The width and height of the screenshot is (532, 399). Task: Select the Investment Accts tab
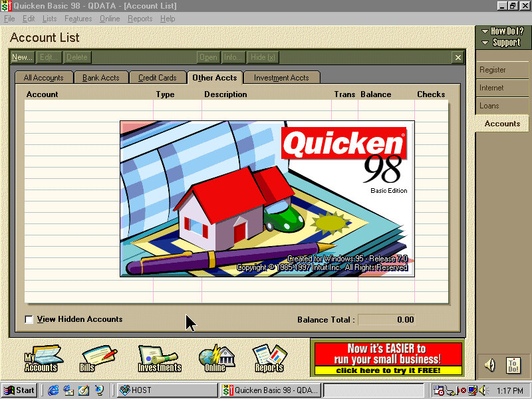point(281,78)
